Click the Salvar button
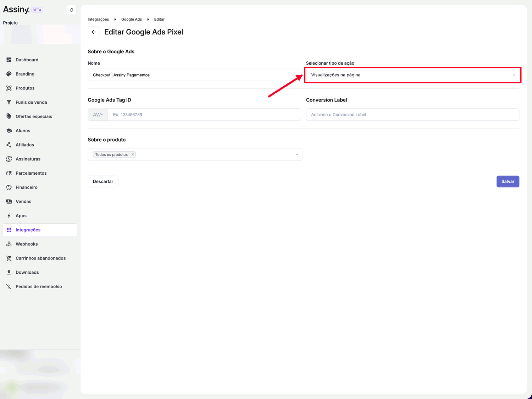 [x=508, y=181]
